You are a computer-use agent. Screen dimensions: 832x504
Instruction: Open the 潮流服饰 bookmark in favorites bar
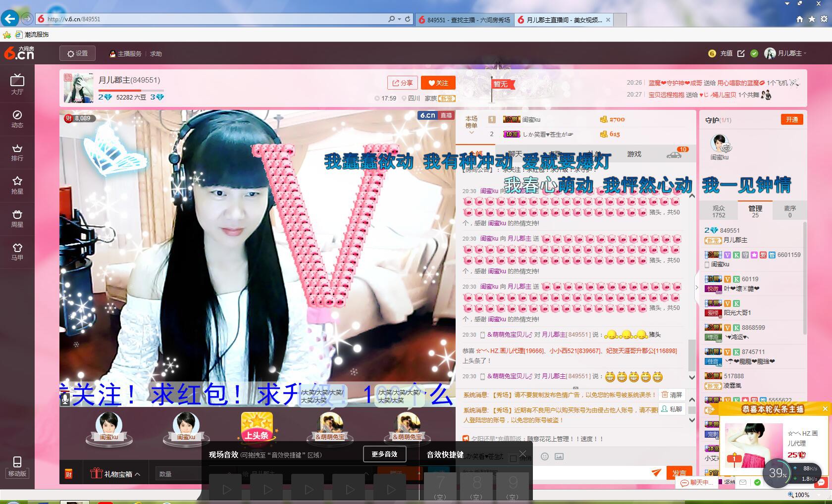(32, 35)
